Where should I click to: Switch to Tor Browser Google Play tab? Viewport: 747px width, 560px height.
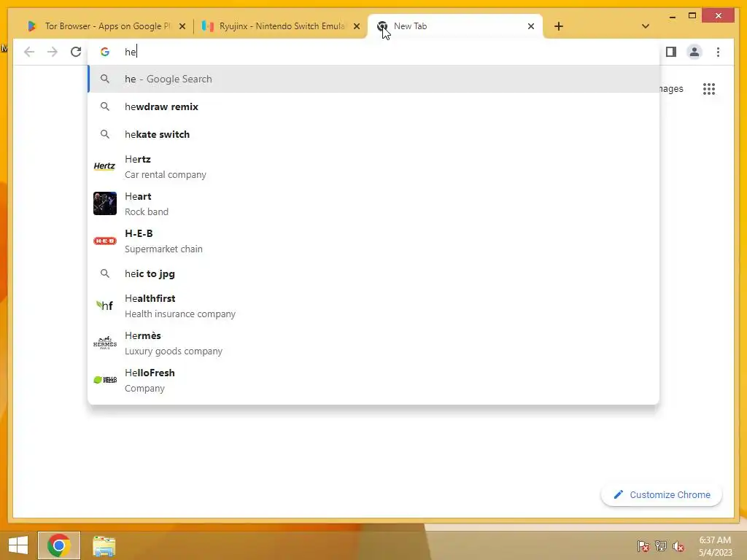[107, 26]
